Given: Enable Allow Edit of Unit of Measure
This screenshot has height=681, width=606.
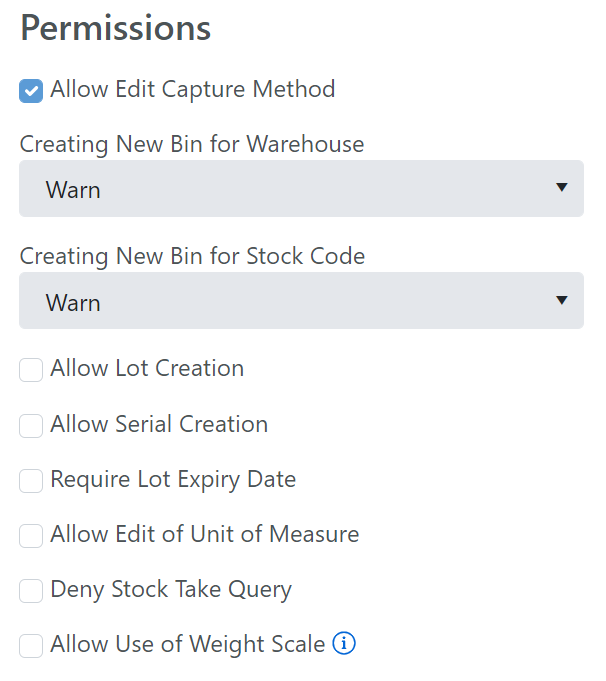Looking at the screenshot, I should pos(31,536).
